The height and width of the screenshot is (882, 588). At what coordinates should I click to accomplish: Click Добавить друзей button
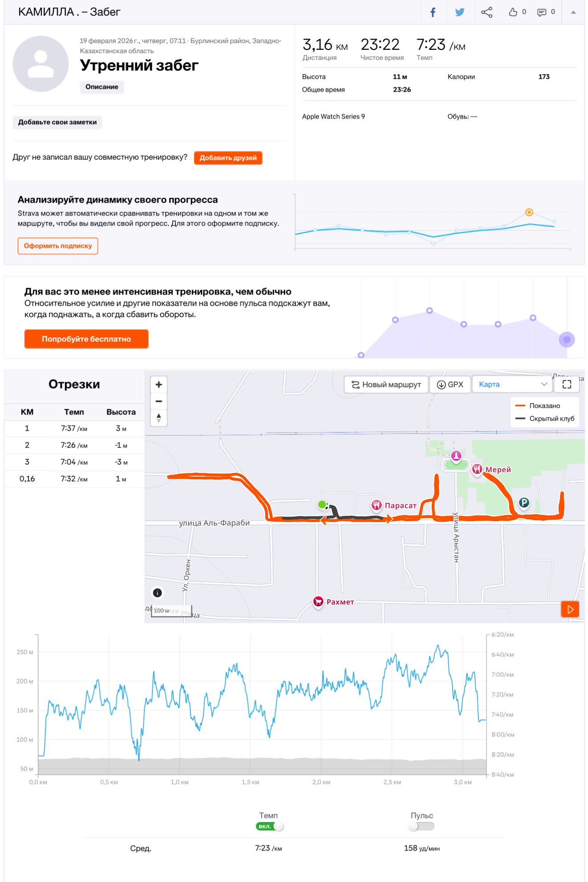pyautogui.click(x=228, y=158)
